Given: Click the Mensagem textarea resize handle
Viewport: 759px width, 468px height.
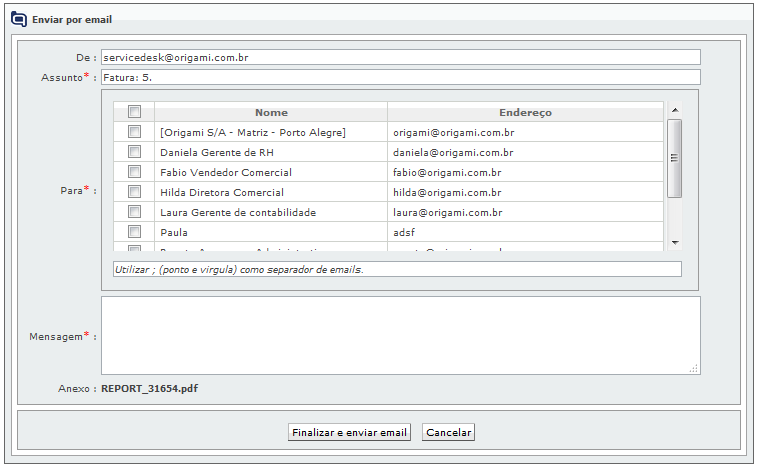Looking at the screenshot, I should coord(693,368).
